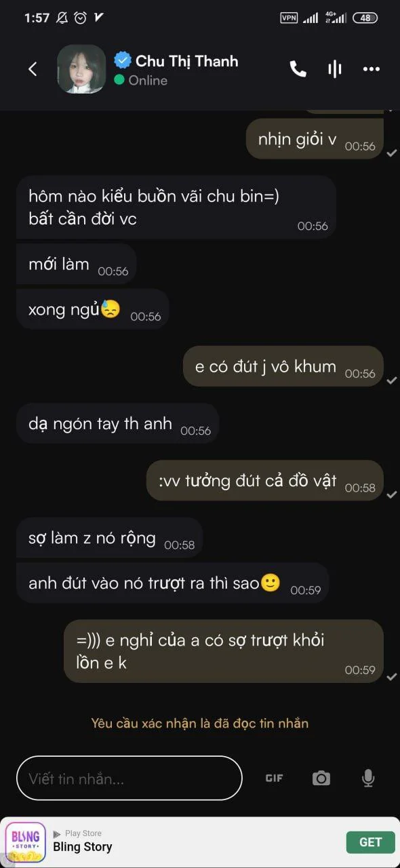Tap the blue verified badge
This screenshot has width=400, height=868.
[123, 60]
